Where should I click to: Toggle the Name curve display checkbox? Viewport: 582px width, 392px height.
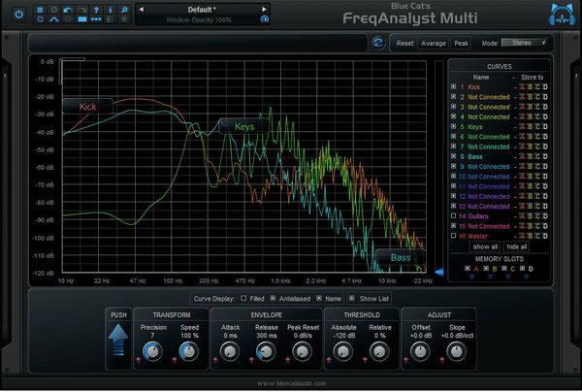click(319, 298)
